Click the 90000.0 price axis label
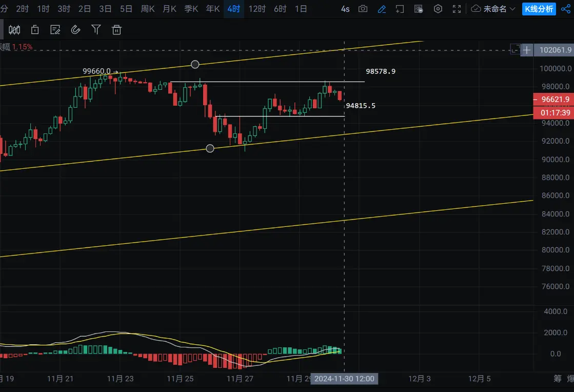 (x=556, y=159)
